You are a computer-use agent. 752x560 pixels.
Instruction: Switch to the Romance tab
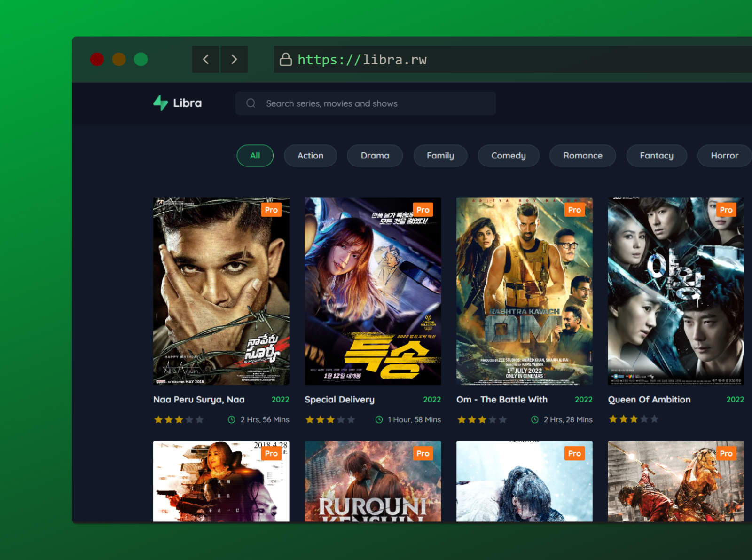(x=582, y=156)
